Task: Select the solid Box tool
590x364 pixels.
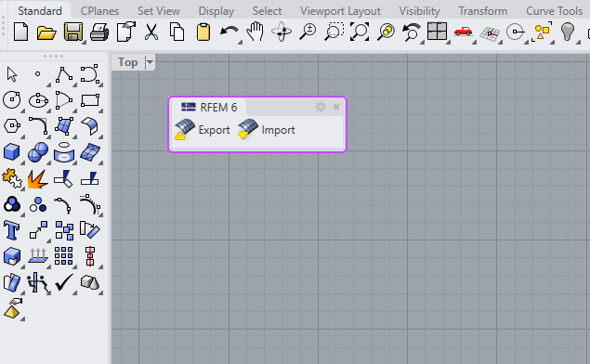Action: 12,152
